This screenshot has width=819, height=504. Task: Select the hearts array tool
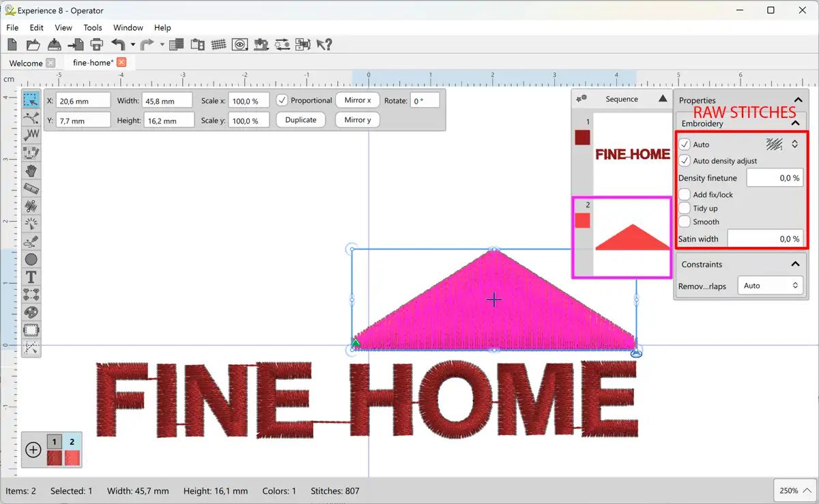coord(31,295)
